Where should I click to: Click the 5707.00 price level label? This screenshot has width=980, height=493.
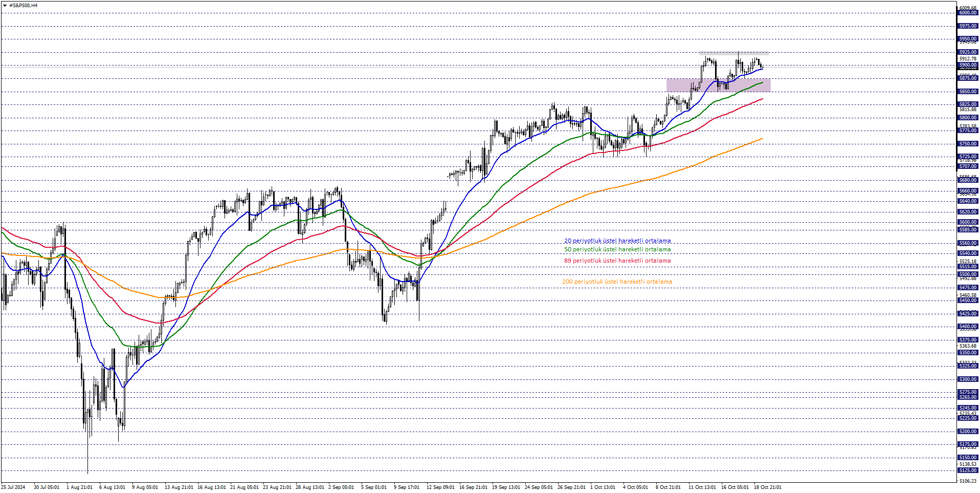(968, 166)
